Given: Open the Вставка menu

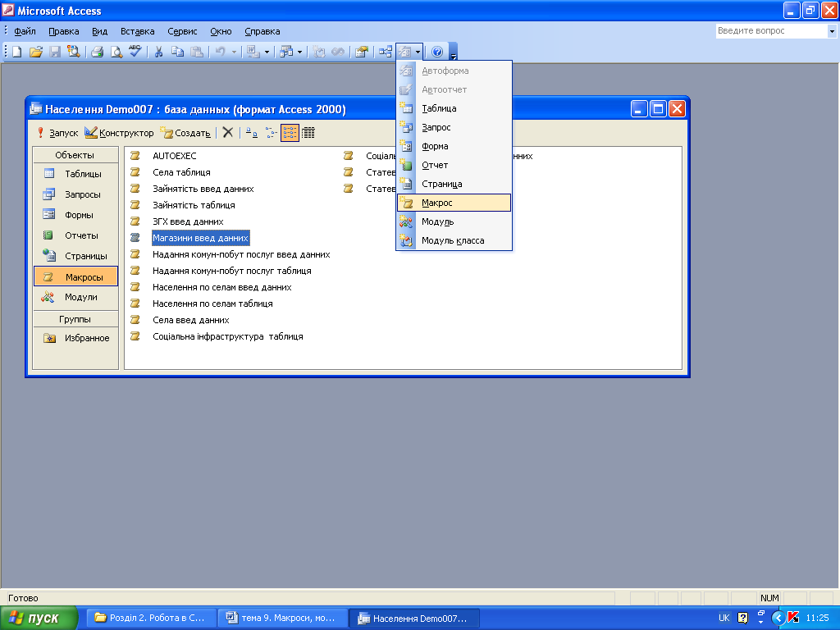Looking at the screenshot, I should pyautogui.click(x=137, y=31).
